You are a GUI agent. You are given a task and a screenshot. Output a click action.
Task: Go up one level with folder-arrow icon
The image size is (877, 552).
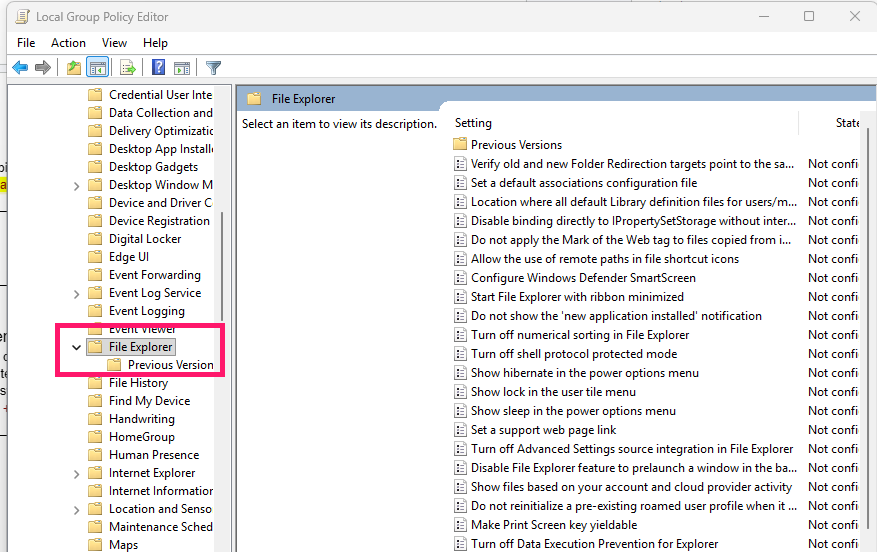click(73, 68)
